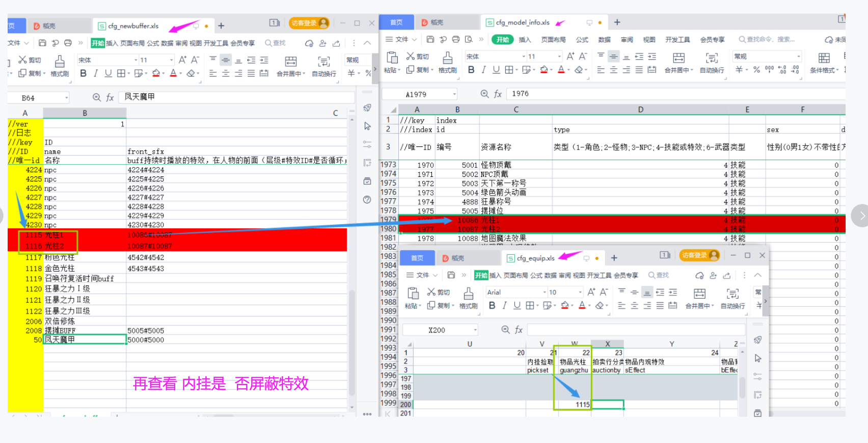The image size is (868, 443).
Task: Open Name Box A1979 dropdown arrow
Action: coord(454,94)
